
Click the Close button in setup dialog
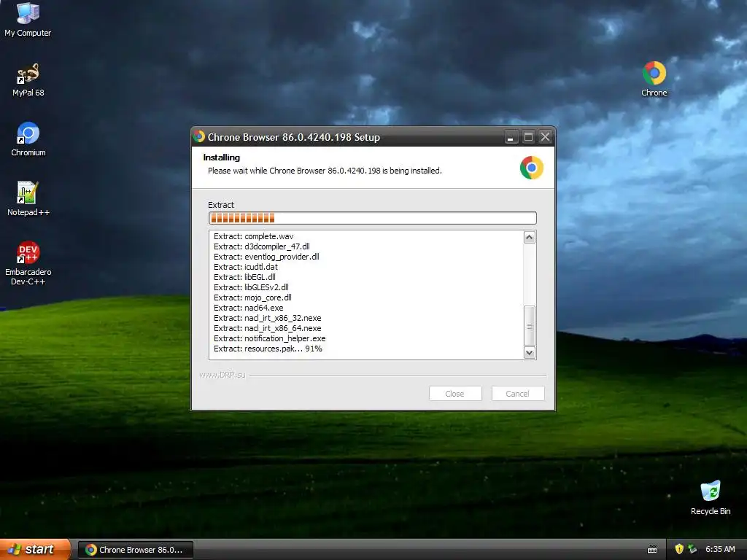pyautogui.click(x=454, y=393)
